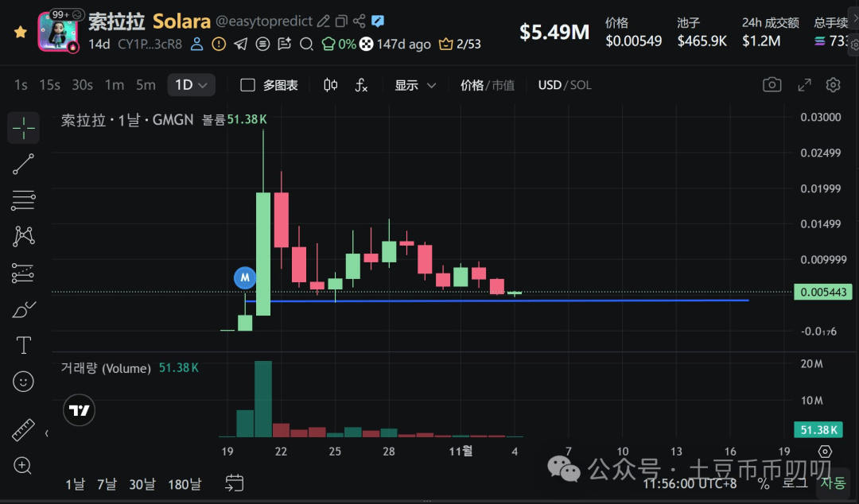
Task: Click the magnifier search icon in the header
Action: [306, 44]
